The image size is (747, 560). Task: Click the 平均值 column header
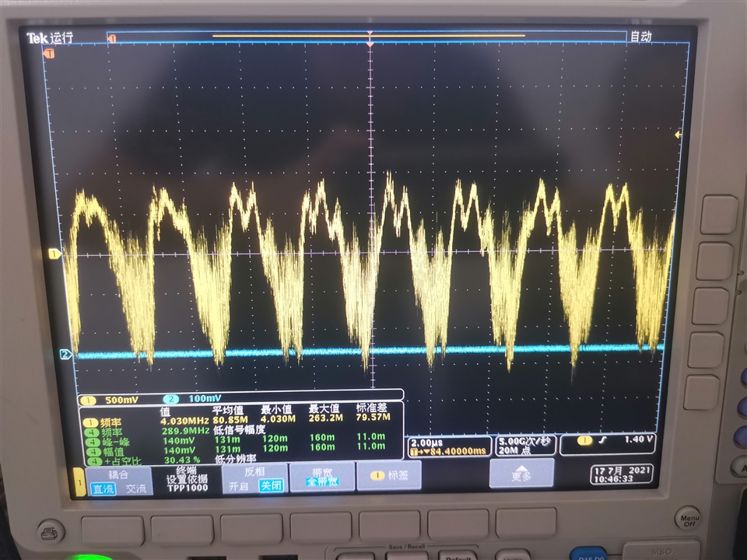[228, 411]
